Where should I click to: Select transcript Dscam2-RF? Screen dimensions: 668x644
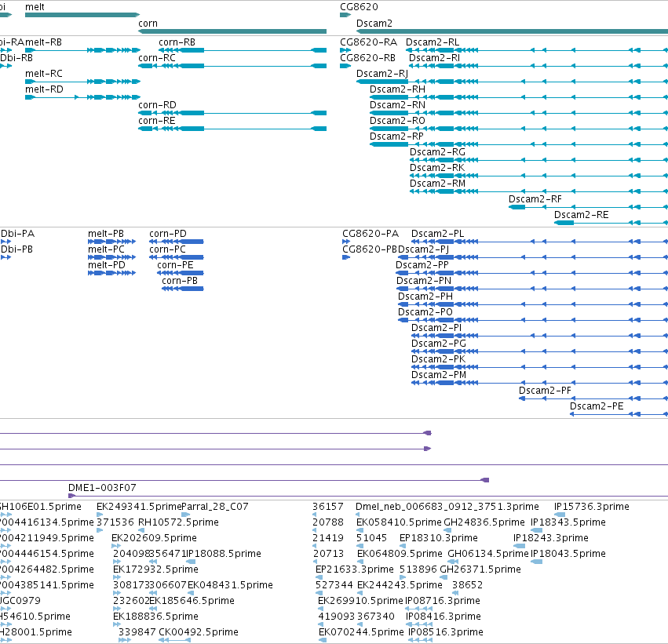click(x=589, y=207)
